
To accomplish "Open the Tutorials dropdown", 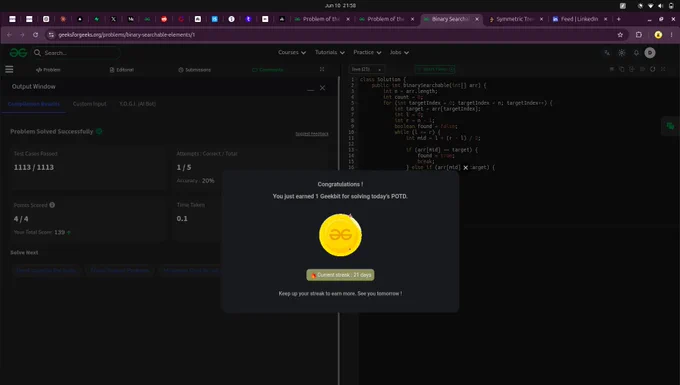I will pos(330,52).
